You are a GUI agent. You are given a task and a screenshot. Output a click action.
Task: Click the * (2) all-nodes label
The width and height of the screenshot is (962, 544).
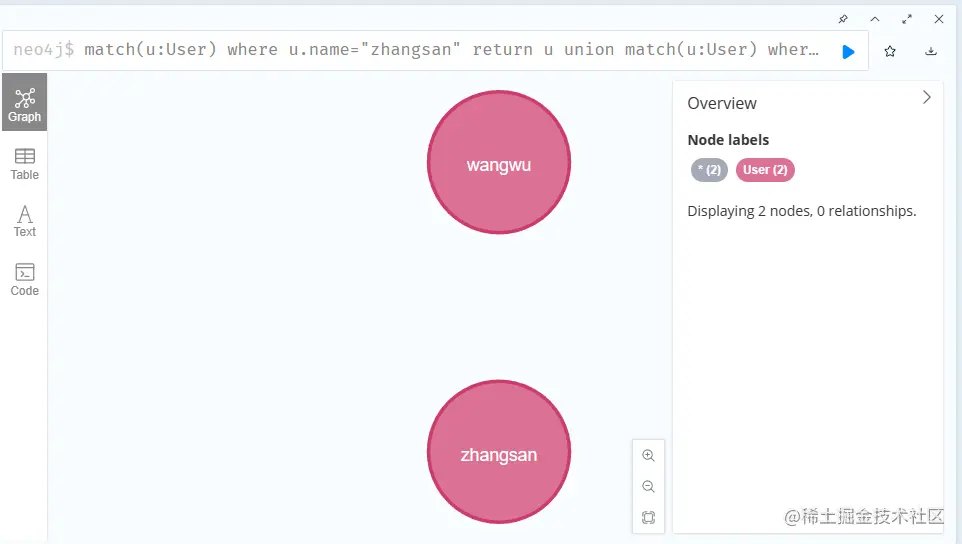point(709,170)
